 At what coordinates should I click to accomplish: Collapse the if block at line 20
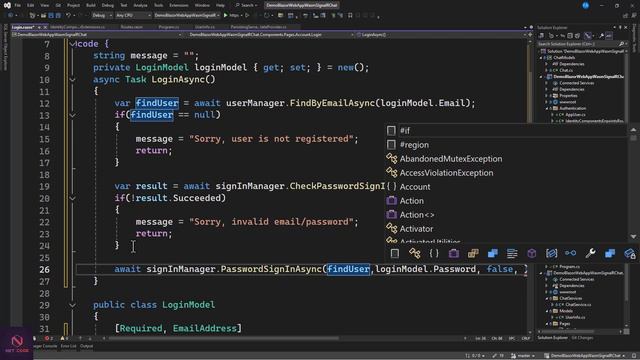click(72, 198)
